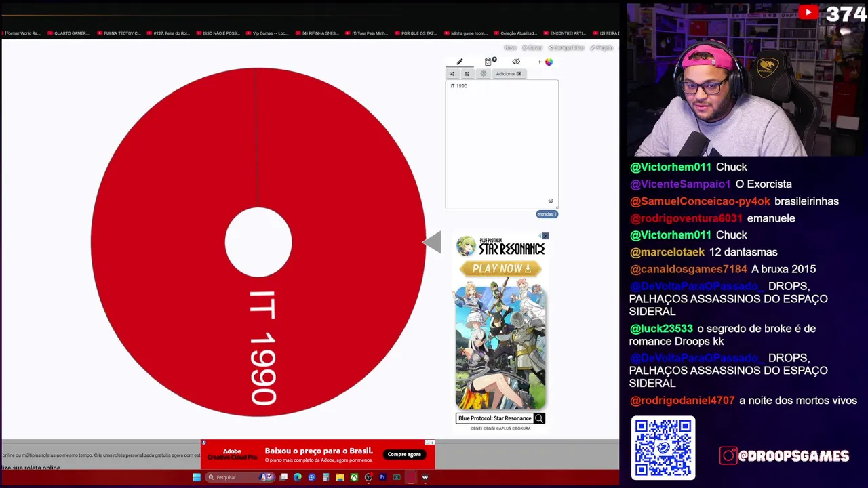This screenshot has height=488, width=868.
Task: Open the Coleção Atualizad browser tab
Action: click(x=515, y=33)
